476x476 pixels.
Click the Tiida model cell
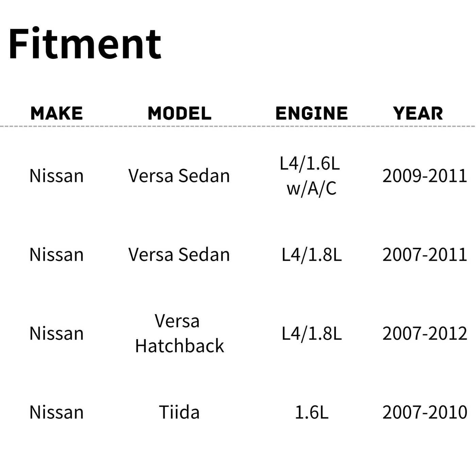tap(179, 412)
